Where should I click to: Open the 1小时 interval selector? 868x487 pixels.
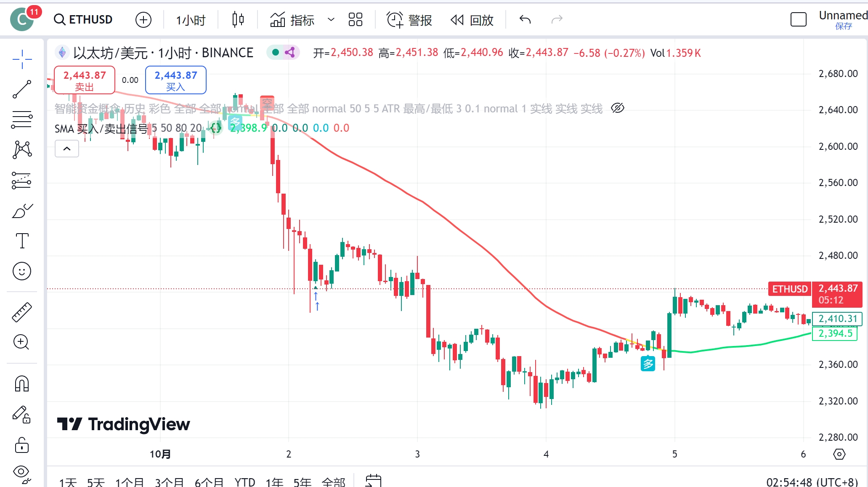tap(191, 20)
